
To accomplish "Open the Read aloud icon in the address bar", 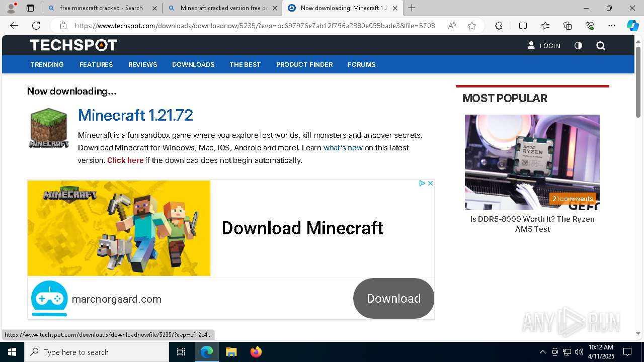I will tap(452, 26).
